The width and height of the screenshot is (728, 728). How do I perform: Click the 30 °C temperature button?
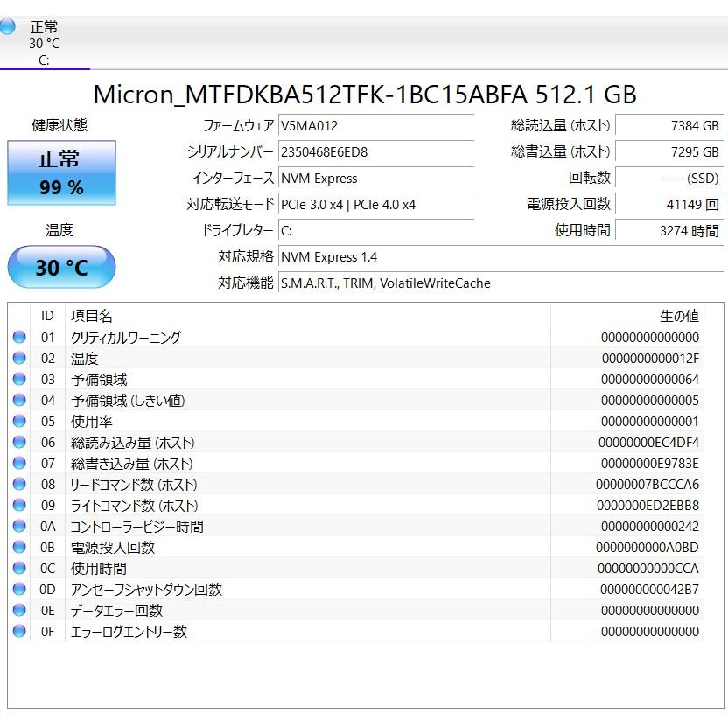coord(61,267)
